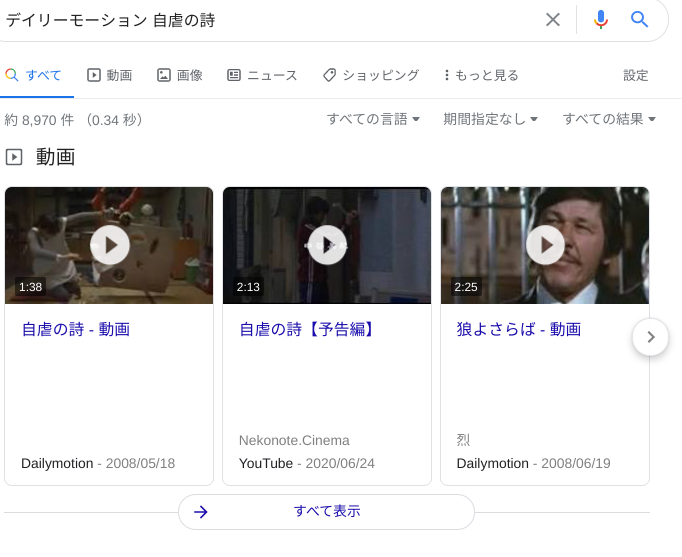Click the search query input field
682x557 pixels.
(270, 20)
